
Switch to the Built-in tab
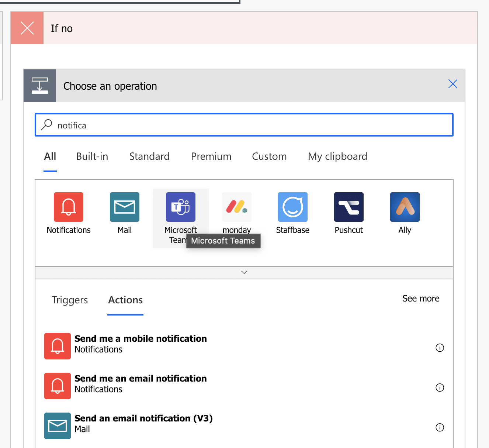[92, 156]
